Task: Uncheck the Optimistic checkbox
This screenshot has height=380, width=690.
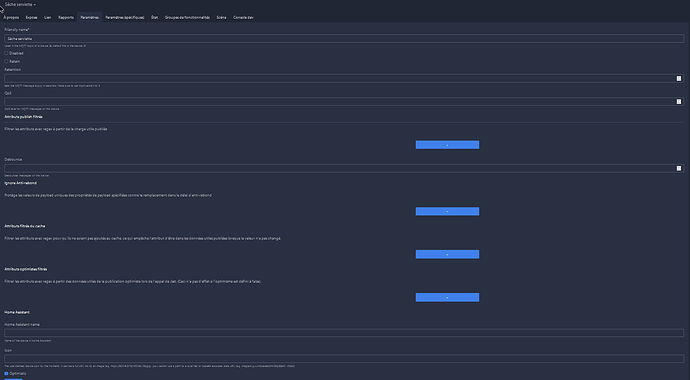Action: [x=6, y=373]
